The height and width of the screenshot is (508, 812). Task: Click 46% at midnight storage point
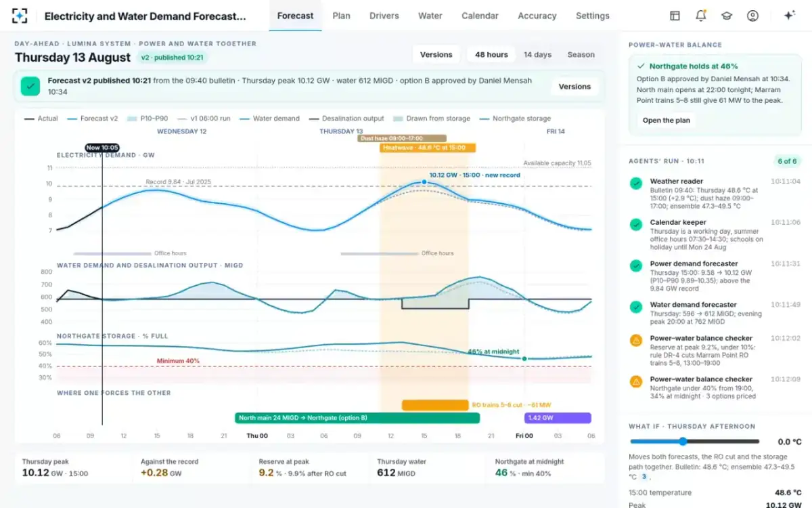click(524, 358)
